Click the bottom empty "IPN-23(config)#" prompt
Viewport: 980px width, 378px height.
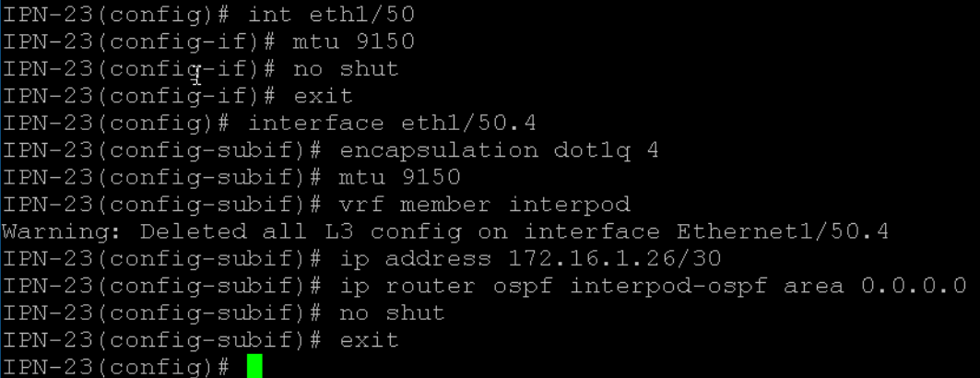point(116,367)
